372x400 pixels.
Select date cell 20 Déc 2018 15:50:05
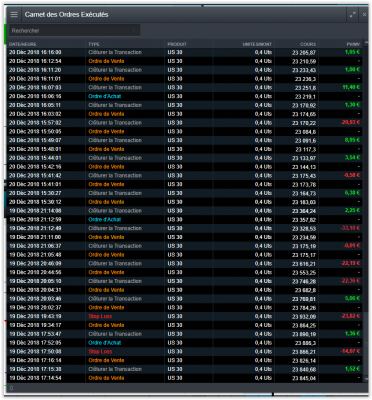pyautogui.click(x=35, y=131)
